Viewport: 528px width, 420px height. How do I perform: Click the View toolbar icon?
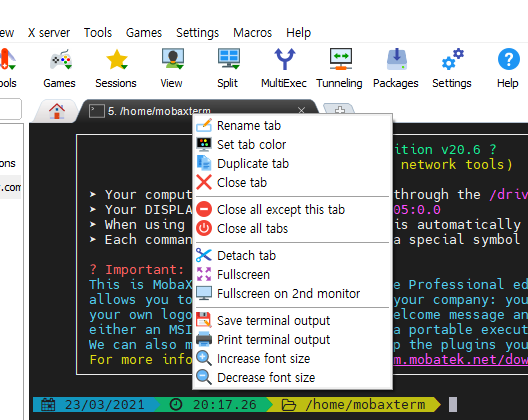[172, 59]
